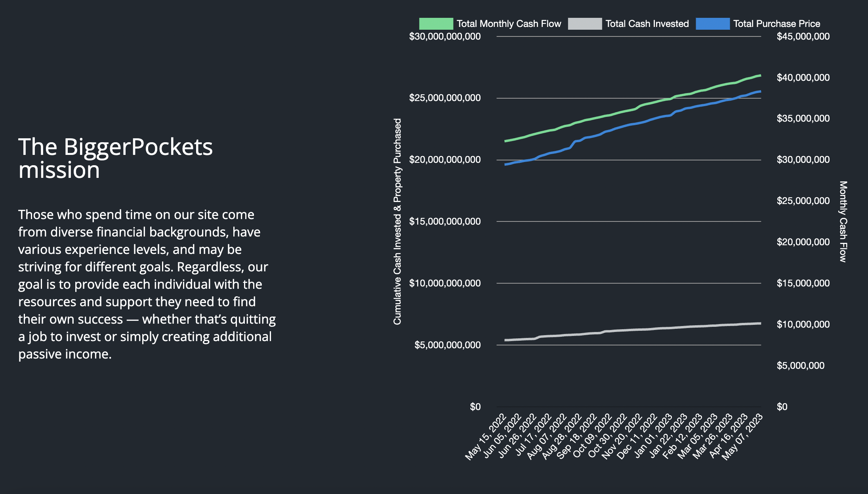Click the '$35,000,000' right axis label
Viewport: 868px width, 494px height.
[803, 118]
